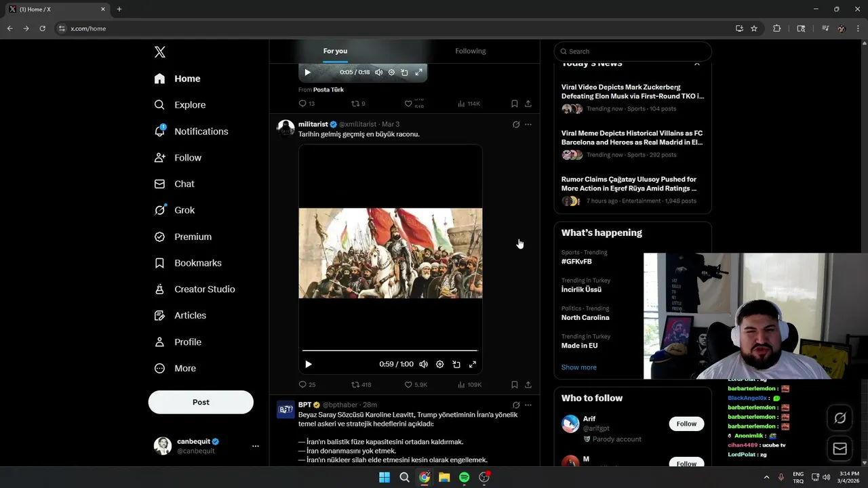The height and width of the screenshot is (488, 868).
Task: Open Explore in sidebar
Action: pyautogui.click(x=180, y=105)
